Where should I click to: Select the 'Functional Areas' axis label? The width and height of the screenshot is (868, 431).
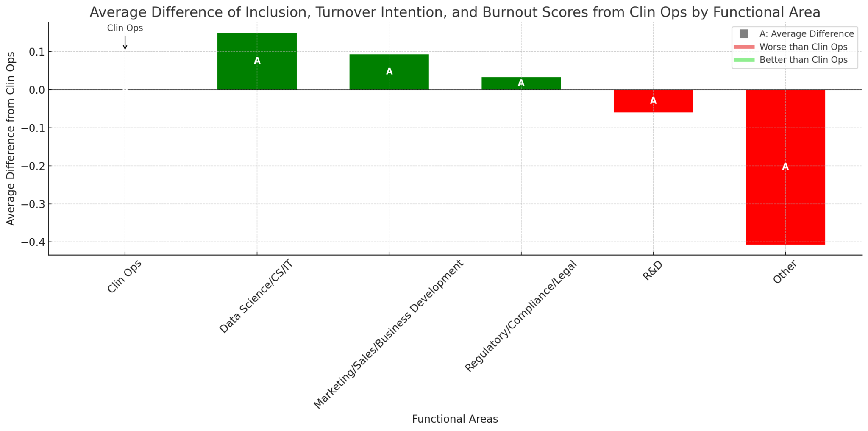coord(455,419)
